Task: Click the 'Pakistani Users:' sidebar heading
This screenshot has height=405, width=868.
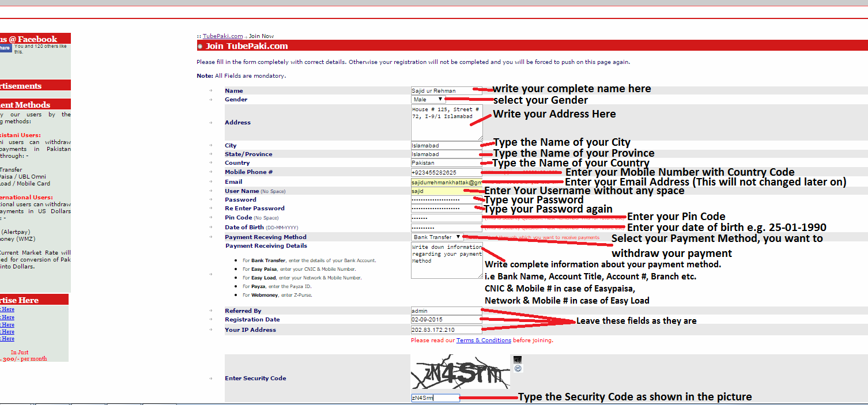Action: pos(20,135)
